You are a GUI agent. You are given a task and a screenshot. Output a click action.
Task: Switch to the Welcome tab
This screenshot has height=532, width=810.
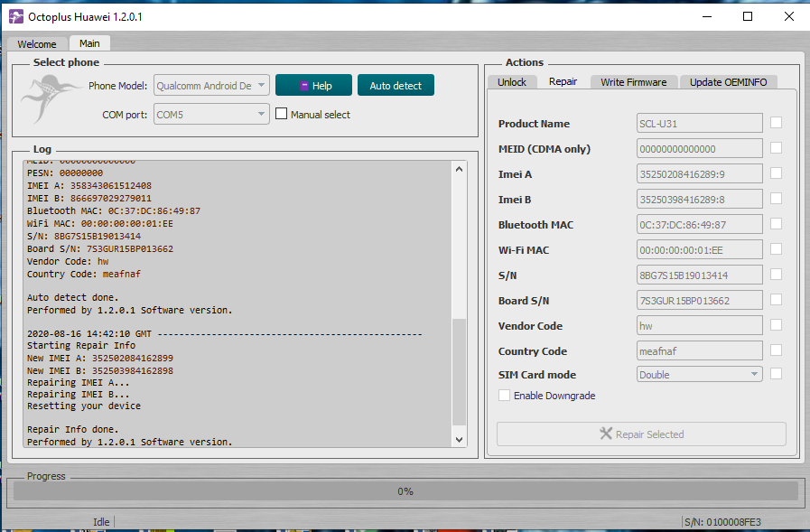37,44
